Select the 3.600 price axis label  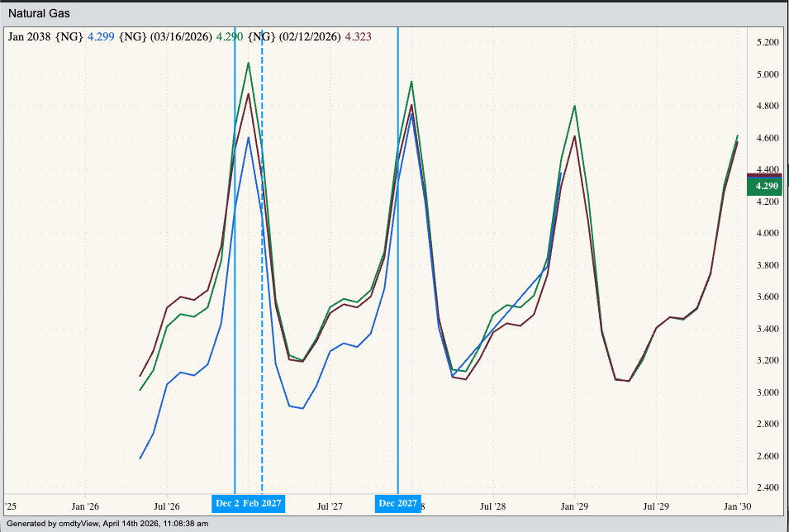768,297
